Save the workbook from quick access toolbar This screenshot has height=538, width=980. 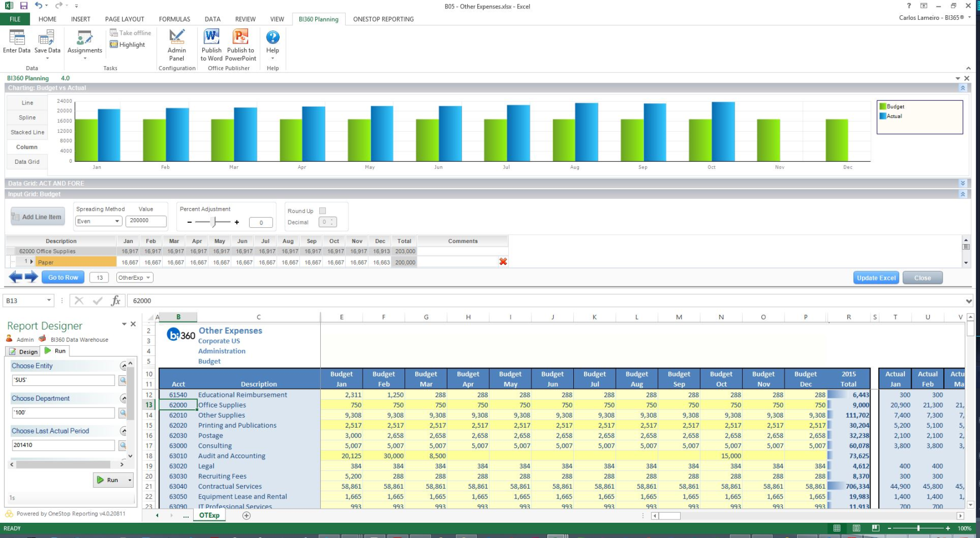click(24, 6)
